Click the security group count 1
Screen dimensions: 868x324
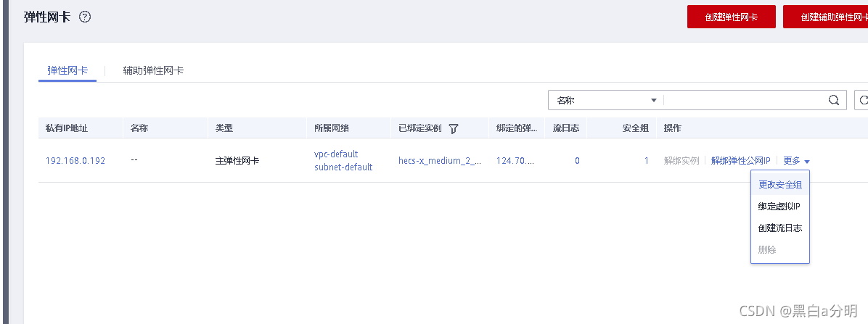click(x=646, y=161)
